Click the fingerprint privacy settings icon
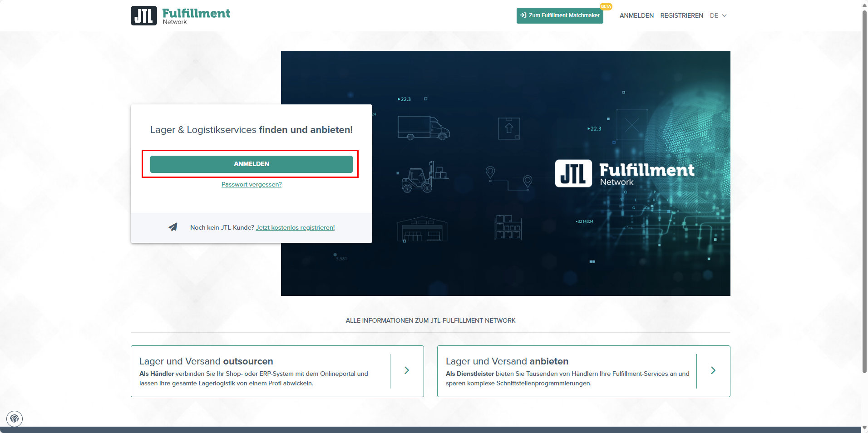 point(15,418)
